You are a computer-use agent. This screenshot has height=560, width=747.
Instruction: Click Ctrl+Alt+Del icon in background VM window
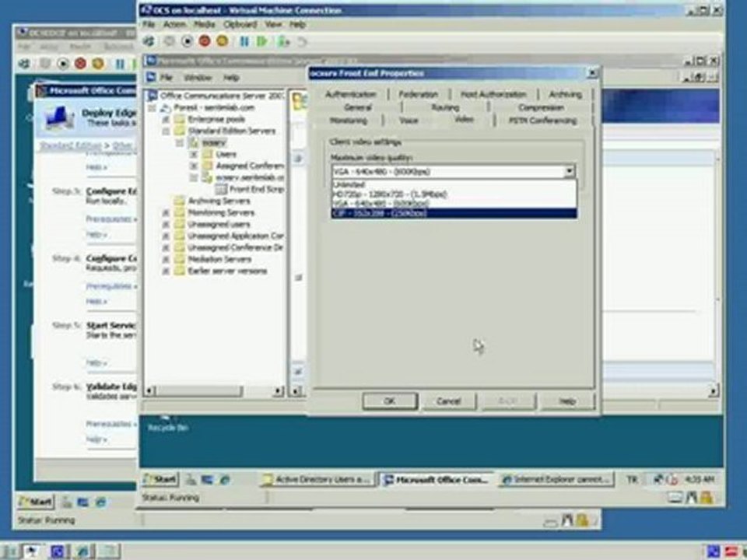tap(24, 63)
